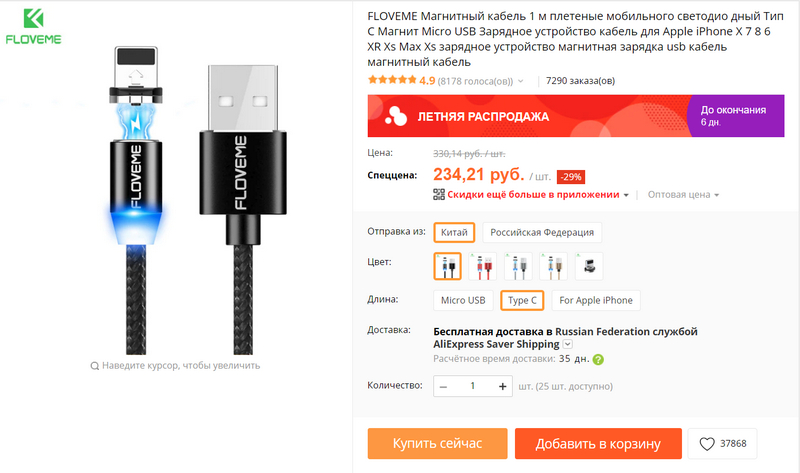Viewport: 800px width, 473px height.
Task: Click the heart wishlist icon
Action: 707,444
